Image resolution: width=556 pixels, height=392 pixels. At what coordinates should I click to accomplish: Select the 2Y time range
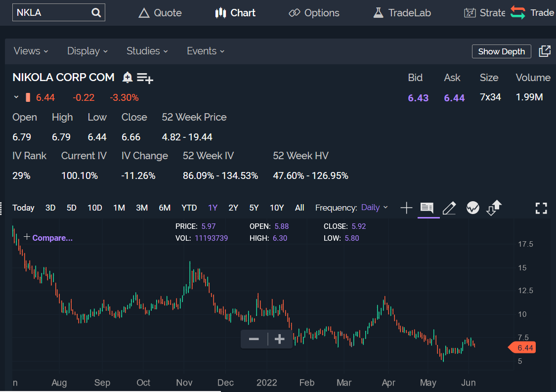tap(233, 208)
